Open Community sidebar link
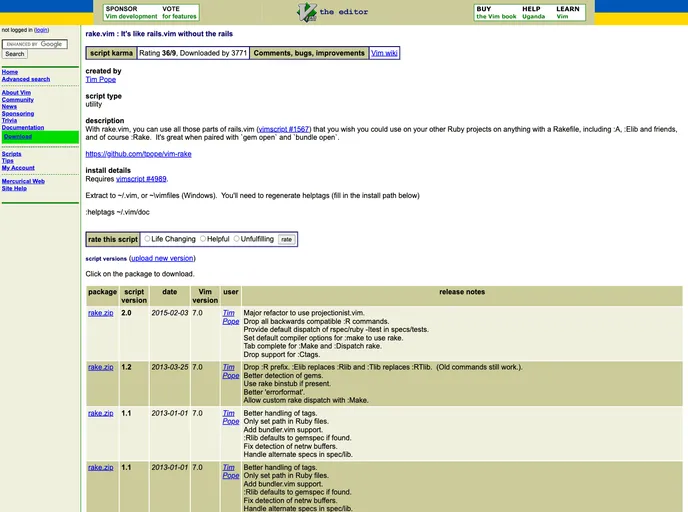The height and width of the screenshot is (512, 688). (18, 100)
